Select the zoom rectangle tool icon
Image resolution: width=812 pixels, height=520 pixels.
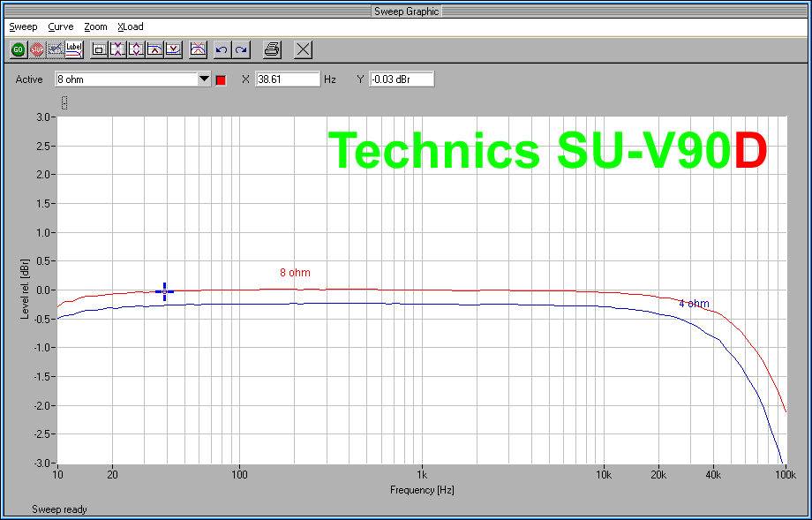click(x=99, y=49)
